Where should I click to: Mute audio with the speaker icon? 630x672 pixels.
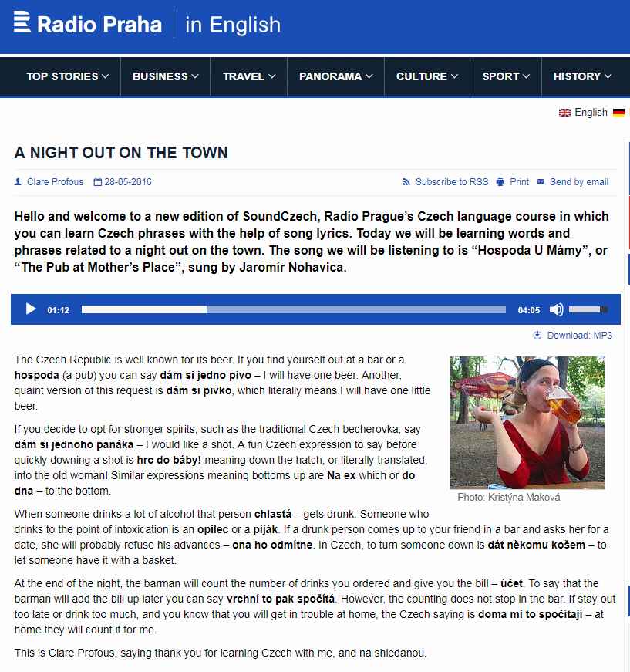[x=556, y=309]
